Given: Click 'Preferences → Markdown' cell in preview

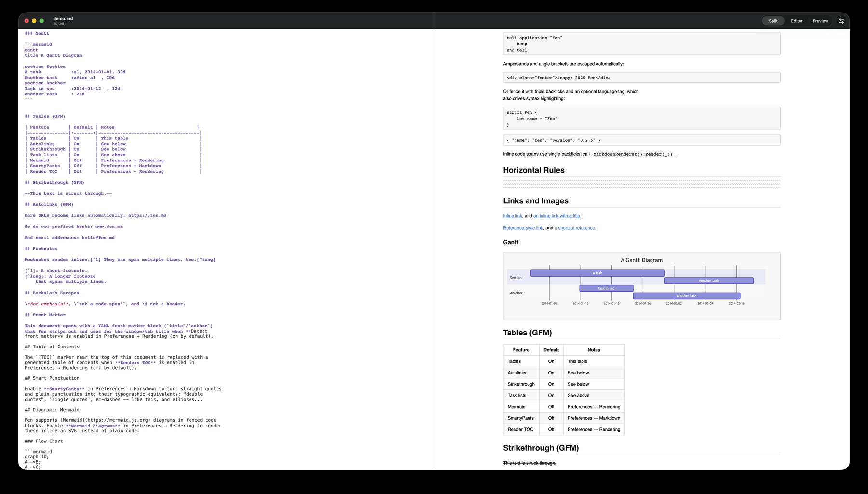Looking at the screenshot, I should (594, 418).
